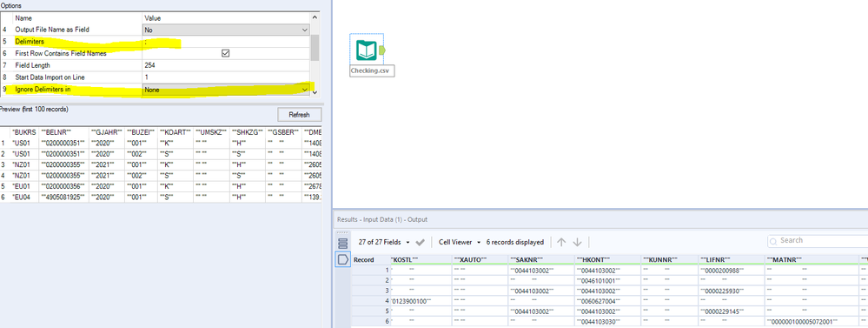Edit Start Data Import on Line value
This screenshot has width=868, height=328.
(226, 77)
